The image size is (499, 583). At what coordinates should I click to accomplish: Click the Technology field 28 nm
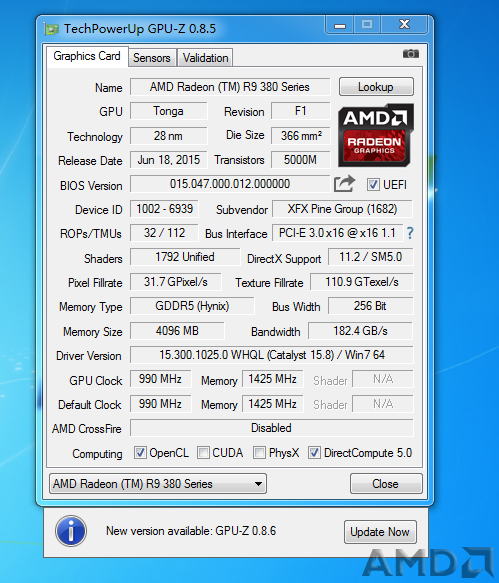coord(168,136)
